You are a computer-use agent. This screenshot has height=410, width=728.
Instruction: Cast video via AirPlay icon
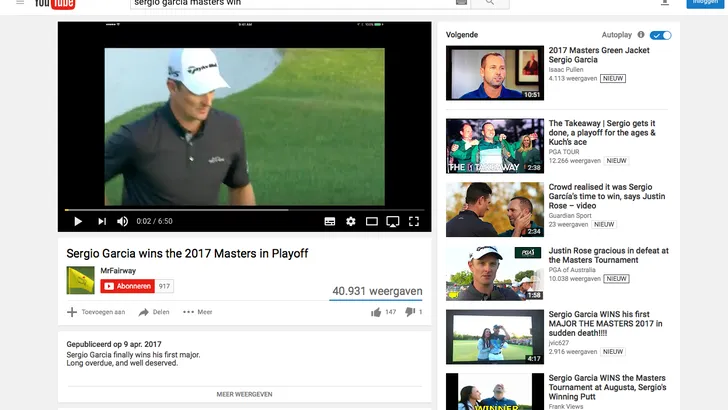pos(393,221)
